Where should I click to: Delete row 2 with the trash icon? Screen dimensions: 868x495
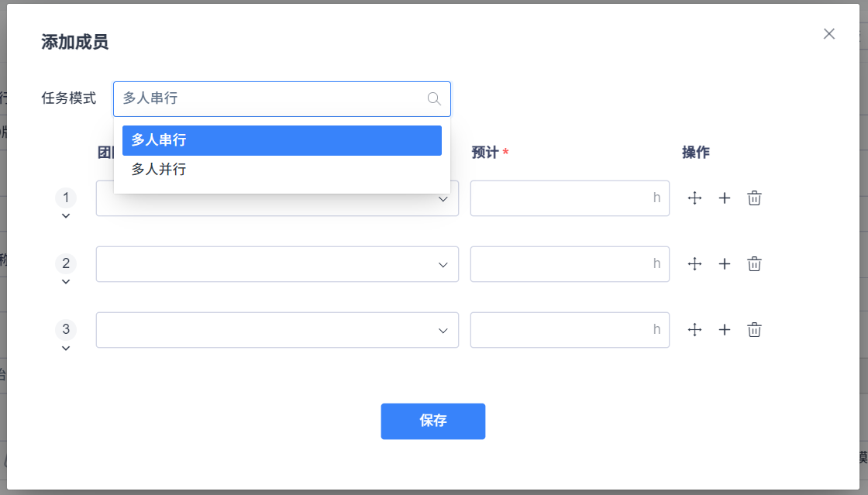(x=754, y=264)
